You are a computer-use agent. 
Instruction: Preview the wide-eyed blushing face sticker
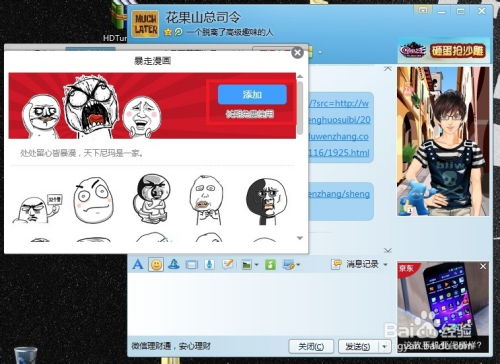point(94,200)
